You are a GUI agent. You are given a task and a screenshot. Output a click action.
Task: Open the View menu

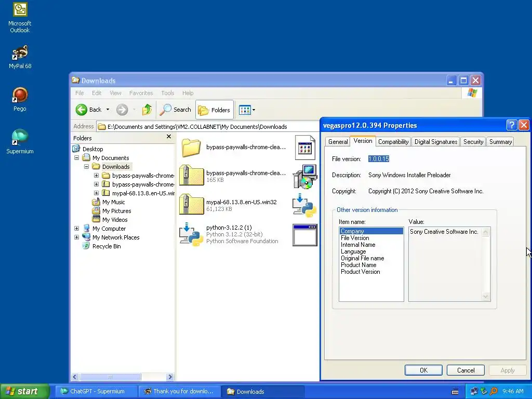(115, 93)
